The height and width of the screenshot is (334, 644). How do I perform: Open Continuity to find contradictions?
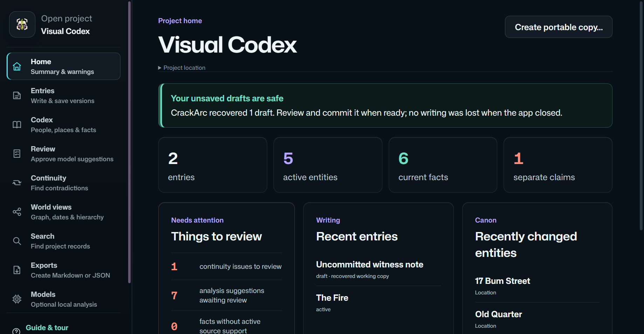pos(63,183)
